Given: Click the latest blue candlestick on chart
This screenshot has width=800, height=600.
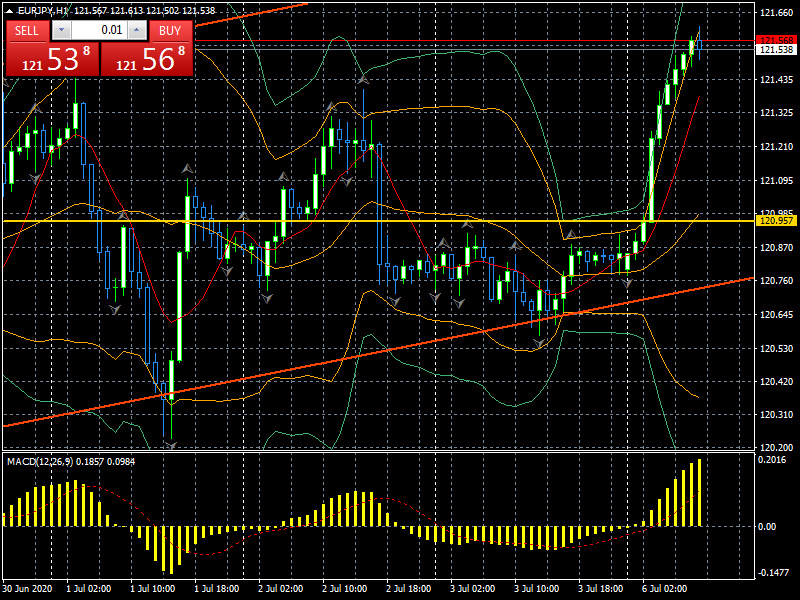Looking at the screenshot, I should pyautogui.click(x=698, y=43).
